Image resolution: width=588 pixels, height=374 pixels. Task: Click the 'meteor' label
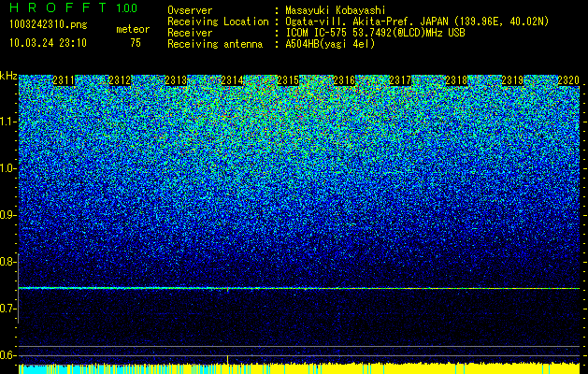point(133,29)
